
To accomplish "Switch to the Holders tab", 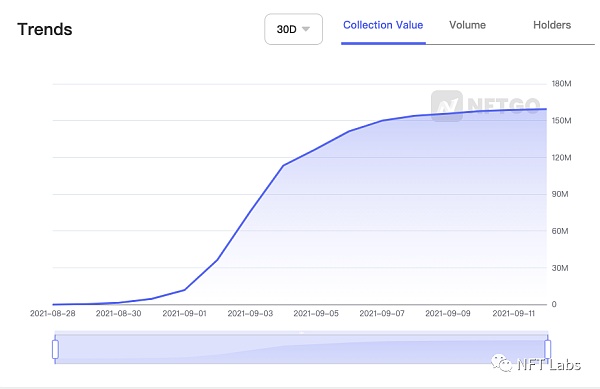I will click(552, 25).
